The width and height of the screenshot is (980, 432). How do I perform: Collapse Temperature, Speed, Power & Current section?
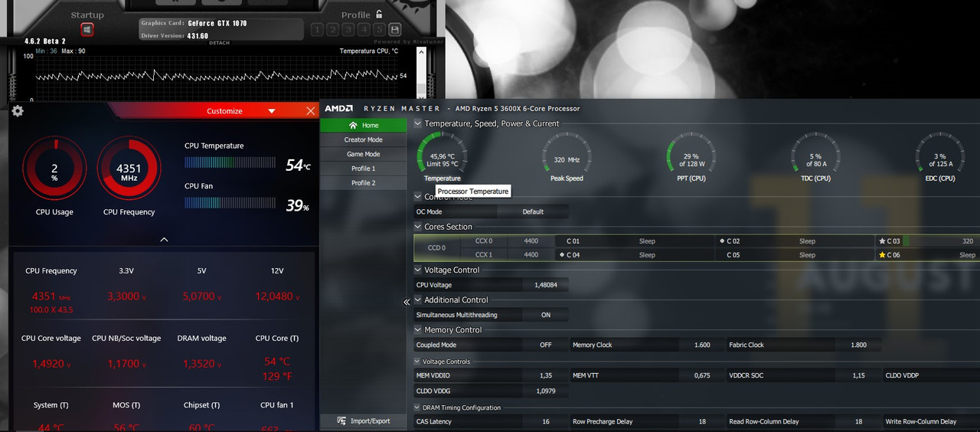tap(417, 123)
